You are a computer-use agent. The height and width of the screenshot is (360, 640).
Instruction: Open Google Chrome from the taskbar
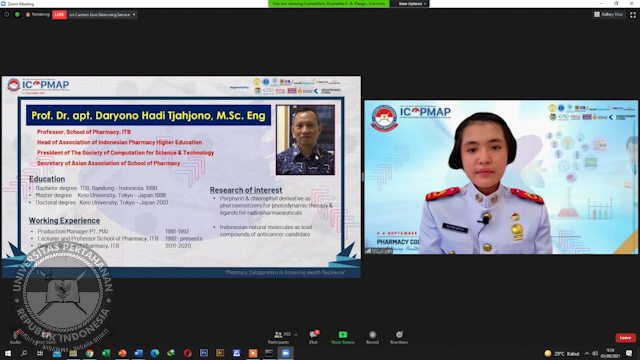tap(89, 353)
